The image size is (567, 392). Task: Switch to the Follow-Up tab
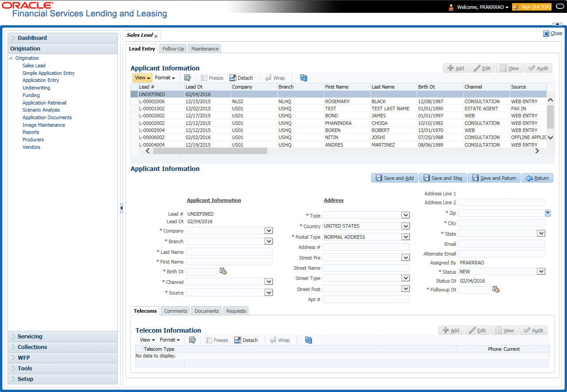pos(173,49)
